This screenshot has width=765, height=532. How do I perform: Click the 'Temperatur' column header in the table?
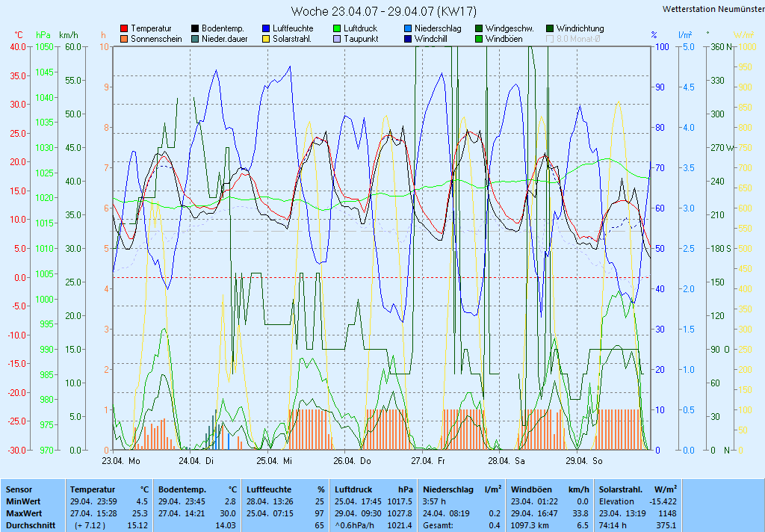pos(93,489)
